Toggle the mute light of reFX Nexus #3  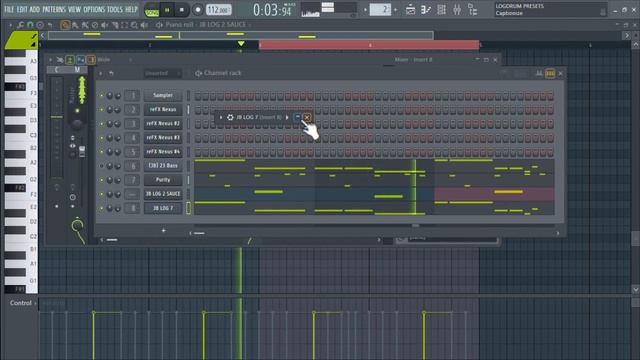click(102, 138)
